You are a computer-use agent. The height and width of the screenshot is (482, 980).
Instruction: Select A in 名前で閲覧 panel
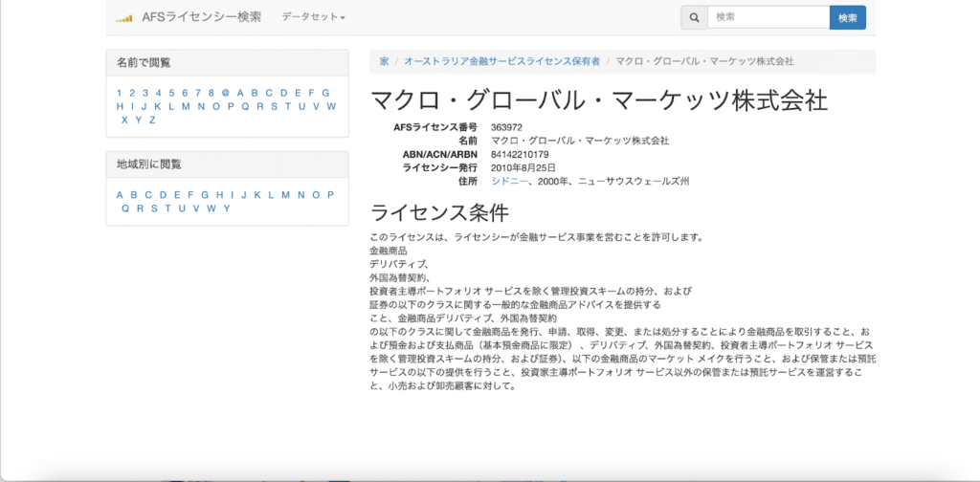pyautogui.click(x=239, y=93)
